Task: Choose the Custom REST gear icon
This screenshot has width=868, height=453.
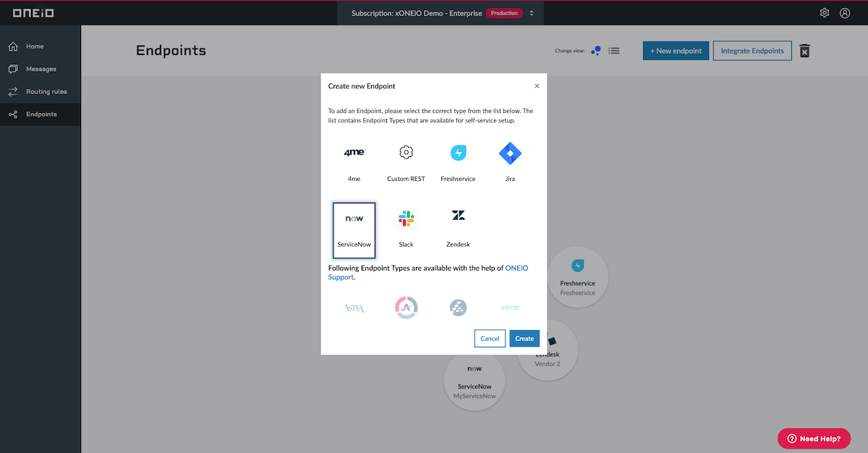Action: (406, 153)
